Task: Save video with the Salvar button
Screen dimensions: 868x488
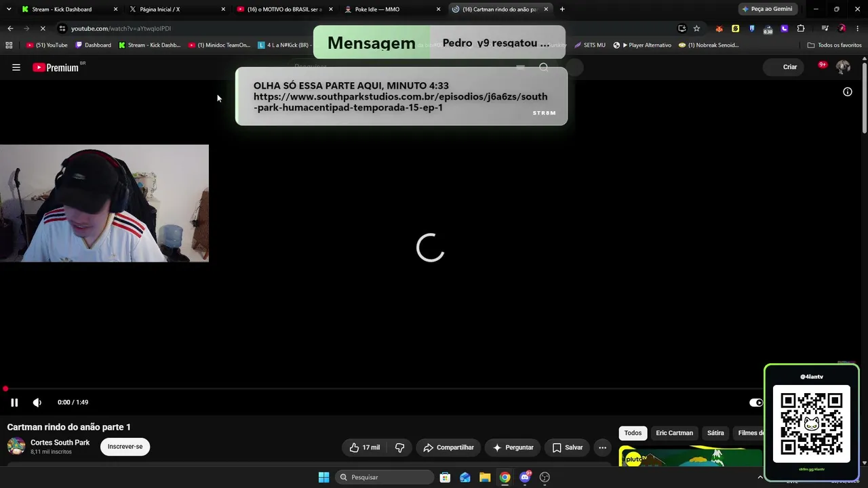Action: 568,447
